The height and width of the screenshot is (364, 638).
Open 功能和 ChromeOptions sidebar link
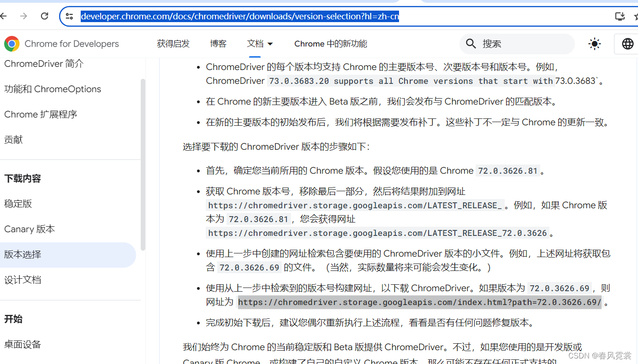[53, 89]
